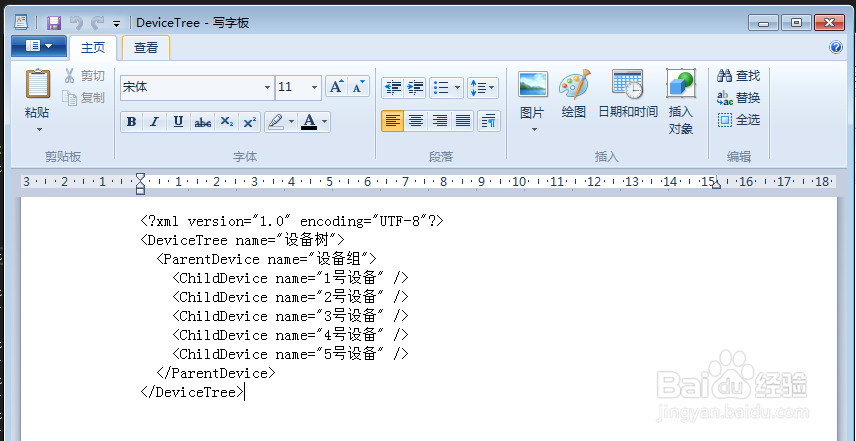The width and height of the screenshot is (856, 441).
Task: Expand the 图片 dropdown arrow
Action: click(534, 129)
